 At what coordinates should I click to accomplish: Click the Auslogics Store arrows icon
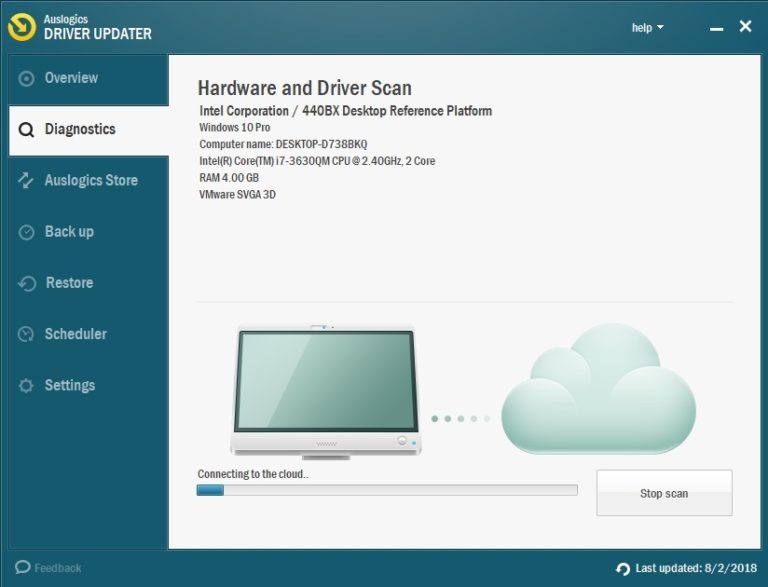pyautogui.click(x=27, y=181)
